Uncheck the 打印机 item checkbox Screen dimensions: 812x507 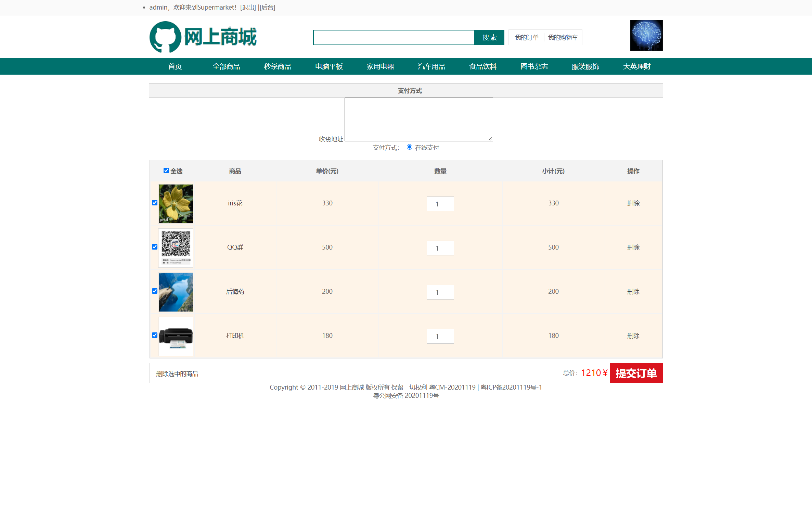point(155,335)
